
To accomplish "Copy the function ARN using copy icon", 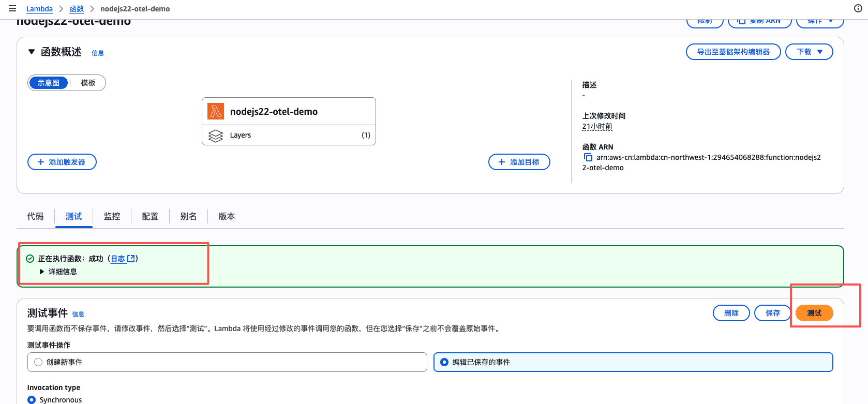I will [588, 157].
